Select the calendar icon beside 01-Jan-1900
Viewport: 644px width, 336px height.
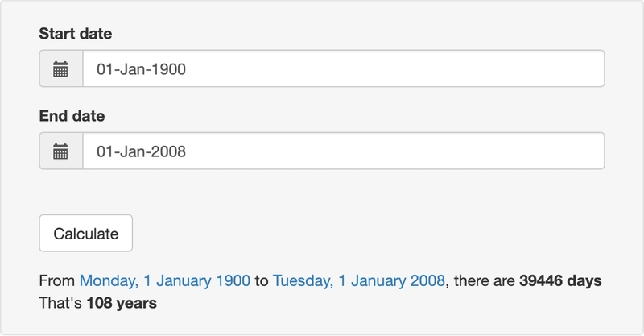(x=61, y=68)
